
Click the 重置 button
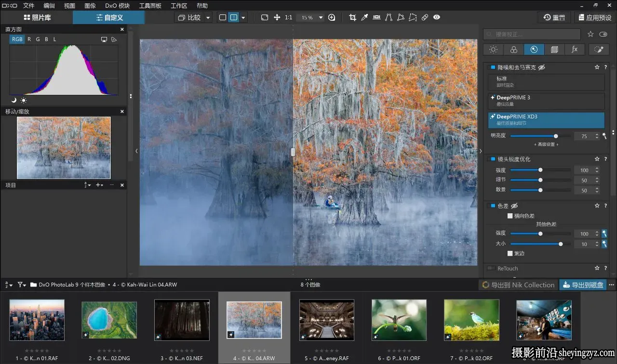(x=554, y=17)
